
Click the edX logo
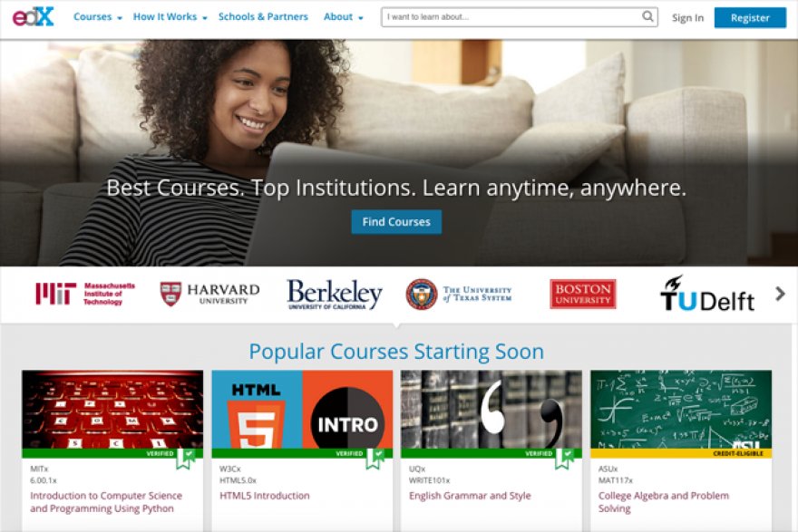pos(33,17)
